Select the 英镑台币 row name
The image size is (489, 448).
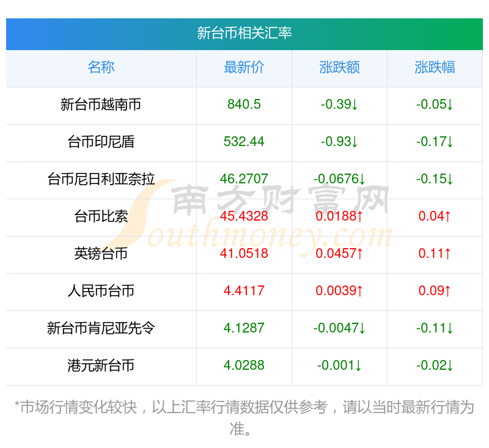[x=101, y=254]
